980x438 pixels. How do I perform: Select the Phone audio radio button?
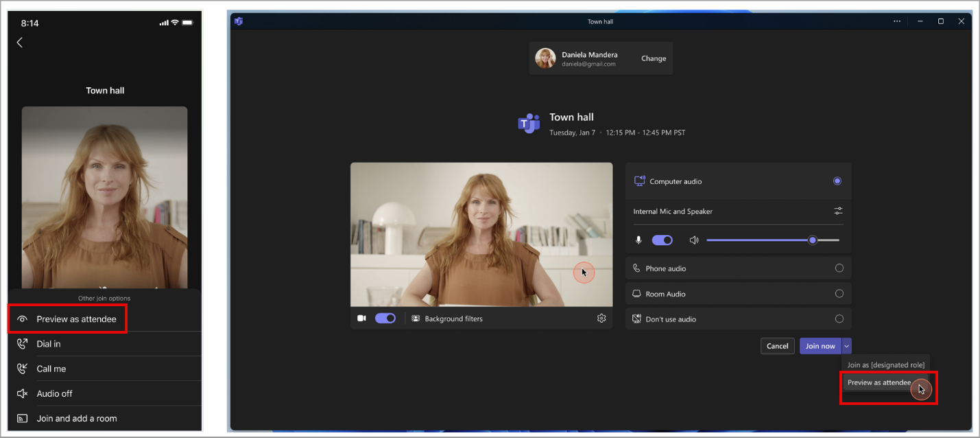click(x=839, y=268)
